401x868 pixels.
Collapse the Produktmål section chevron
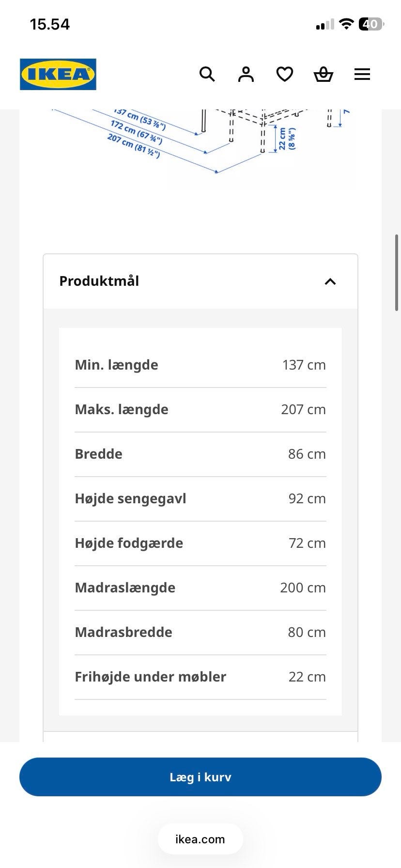[330, 281]
